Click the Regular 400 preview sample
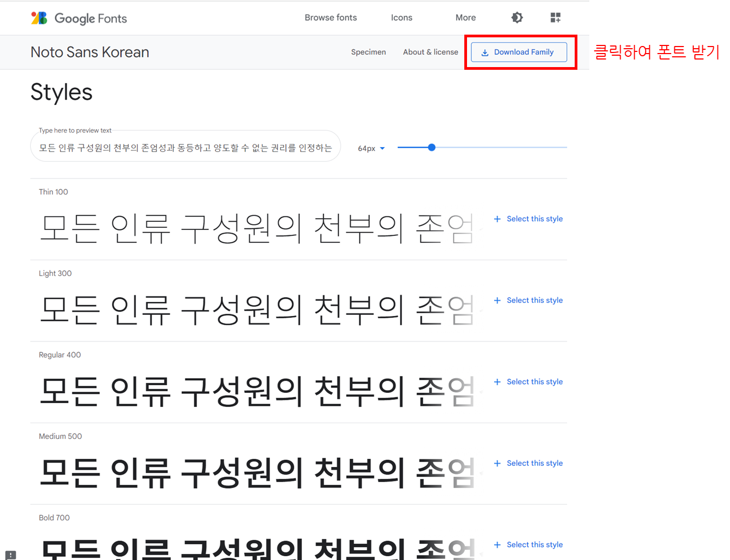The image size is (730, 560). click(258, 391)
